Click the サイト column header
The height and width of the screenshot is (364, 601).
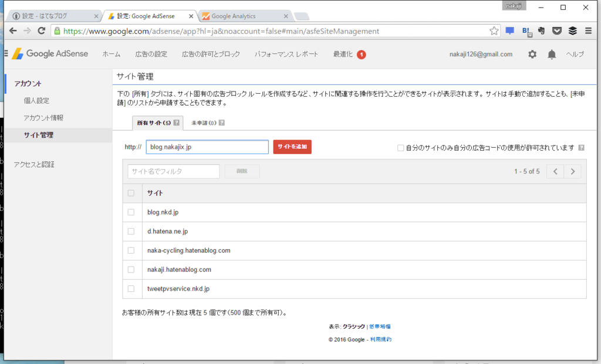155,193
